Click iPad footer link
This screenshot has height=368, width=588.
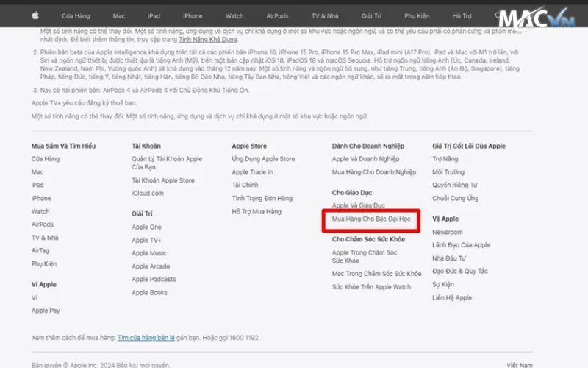coord(37,185)
